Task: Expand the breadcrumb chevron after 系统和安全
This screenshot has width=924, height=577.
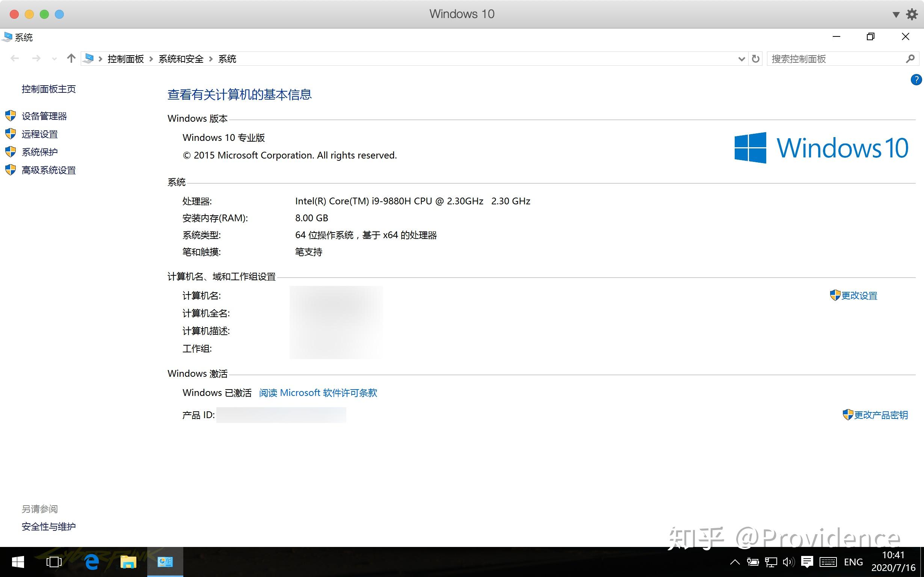Action: [x=211, y=59]
